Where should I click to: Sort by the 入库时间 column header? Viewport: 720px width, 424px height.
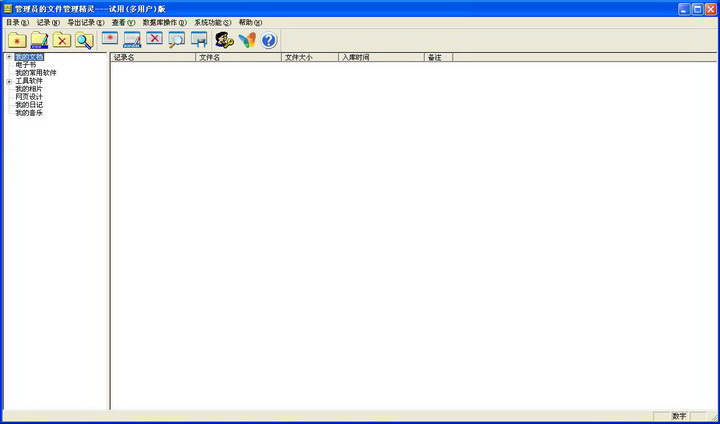[x=382, y=57]
